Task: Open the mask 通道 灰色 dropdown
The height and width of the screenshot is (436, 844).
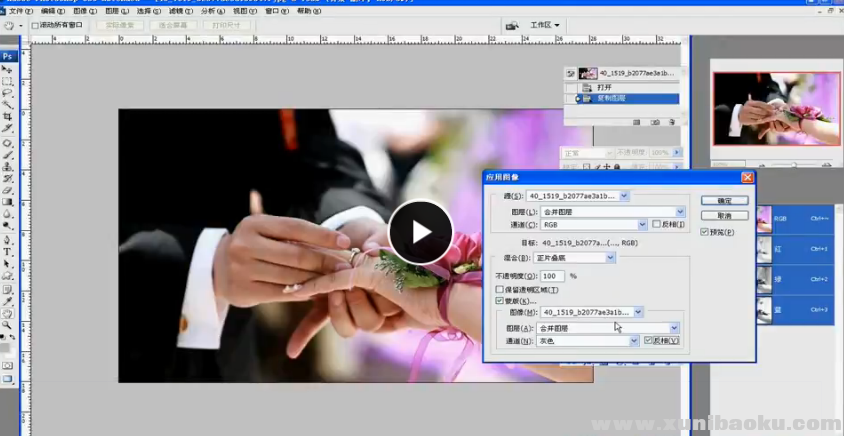Action: click(588, 341)
